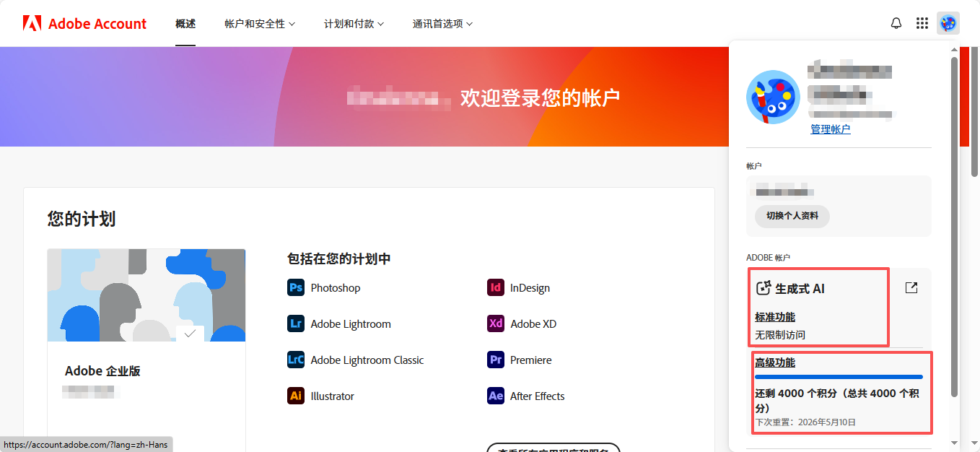Screen dimensions: 980x452
Task: Open generative AI external link icon
Action: (x=911, y=288)
